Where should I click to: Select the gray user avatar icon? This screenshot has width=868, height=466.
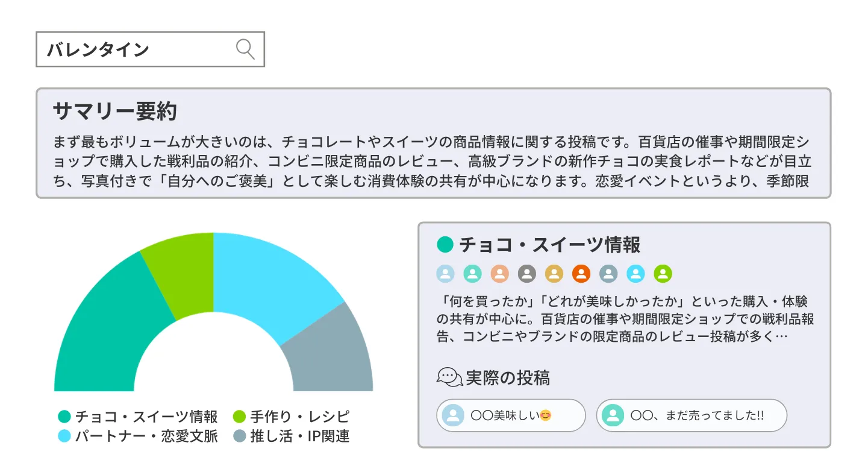526,273
